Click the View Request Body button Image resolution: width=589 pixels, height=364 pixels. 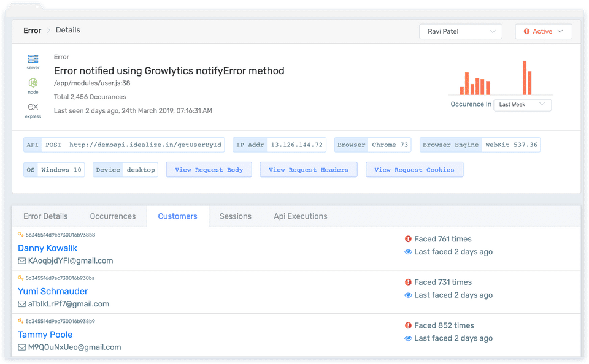[209, 170]
